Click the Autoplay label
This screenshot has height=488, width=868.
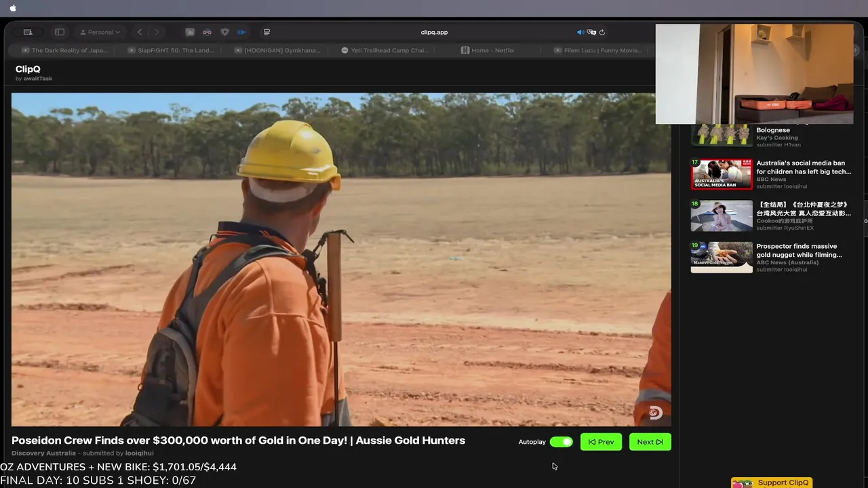pos(532,442)
